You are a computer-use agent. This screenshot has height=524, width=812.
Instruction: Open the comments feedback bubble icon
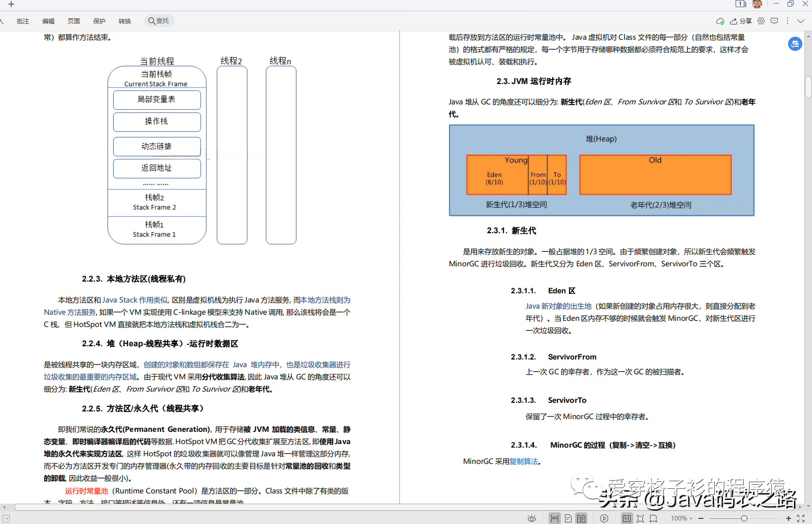click(774, 21)
